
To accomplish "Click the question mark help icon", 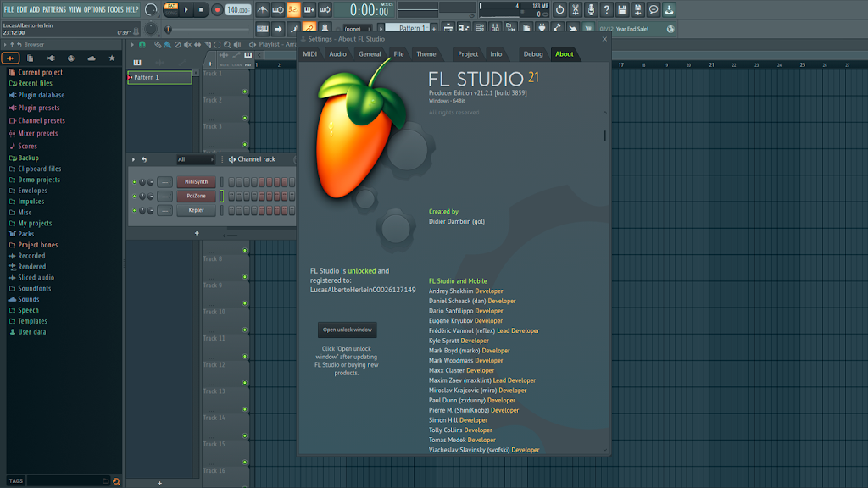I will (x=607, y=9).
